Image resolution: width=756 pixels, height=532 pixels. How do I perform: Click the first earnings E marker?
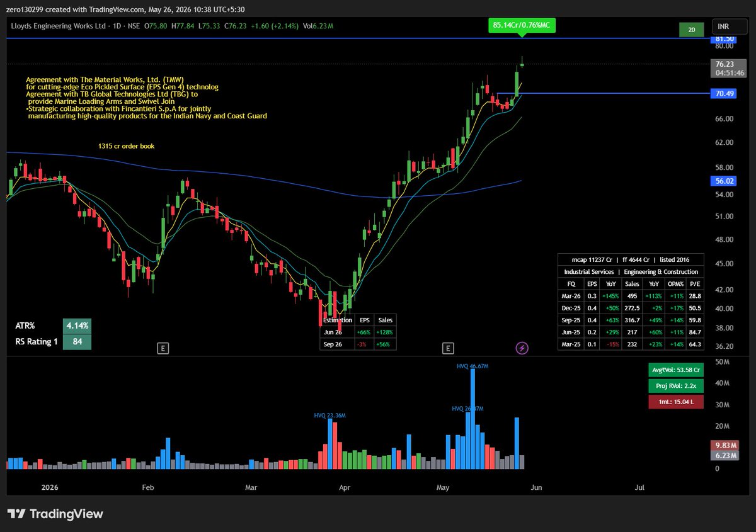click(x=162, y=348)
